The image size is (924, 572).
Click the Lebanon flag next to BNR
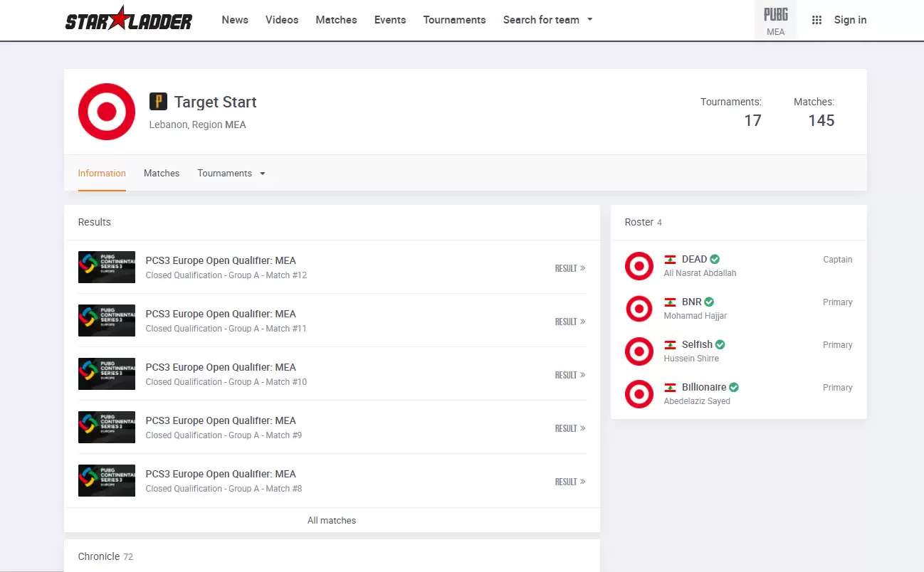[x=670, y=302]
